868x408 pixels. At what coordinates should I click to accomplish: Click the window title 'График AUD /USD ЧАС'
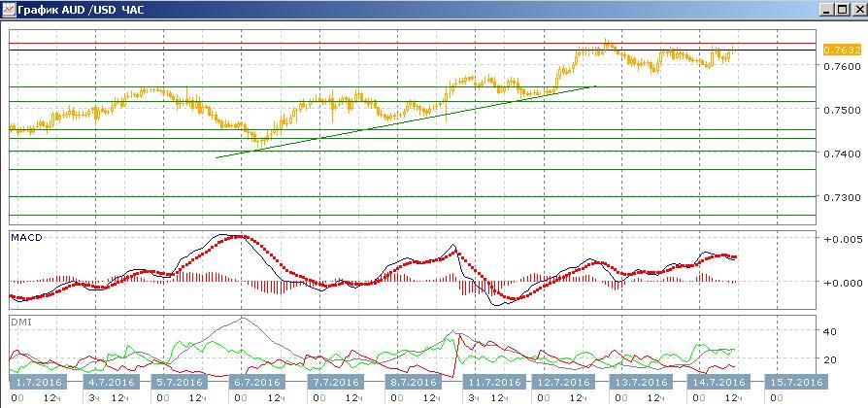[x=81, y=10]
